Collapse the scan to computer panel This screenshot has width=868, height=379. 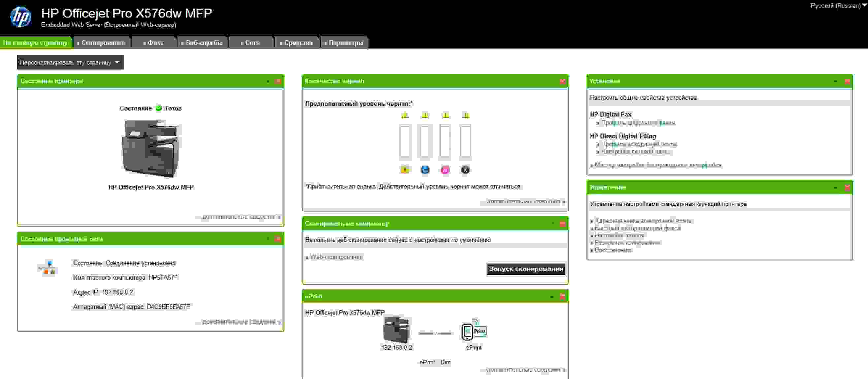tap(553, 224)
